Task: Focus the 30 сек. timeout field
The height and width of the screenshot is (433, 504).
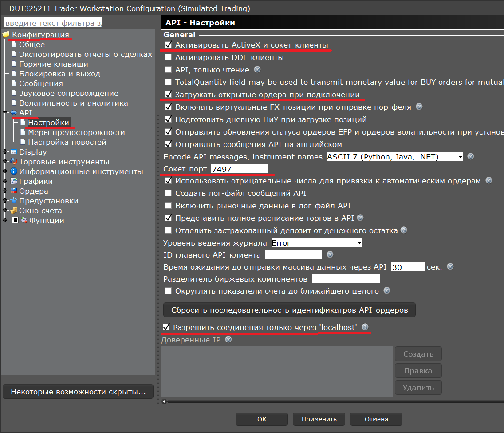Action: (x=408, y=267)
